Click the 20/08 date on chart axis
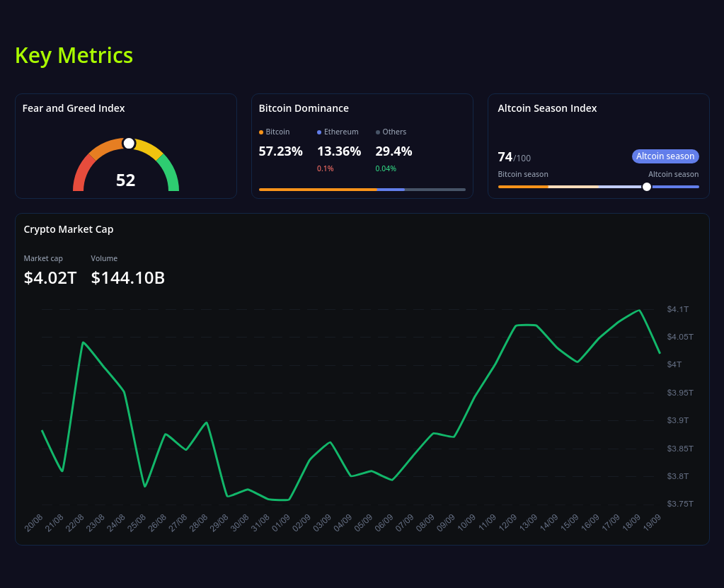Viewport: 724px width, 588px height. click(x=33, y=524)
